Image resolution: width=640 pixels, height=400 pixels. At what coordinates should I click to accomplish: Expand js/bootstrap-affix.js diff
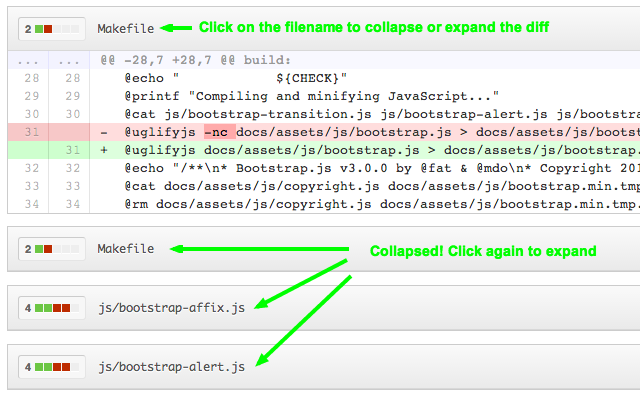click(171, 308)
